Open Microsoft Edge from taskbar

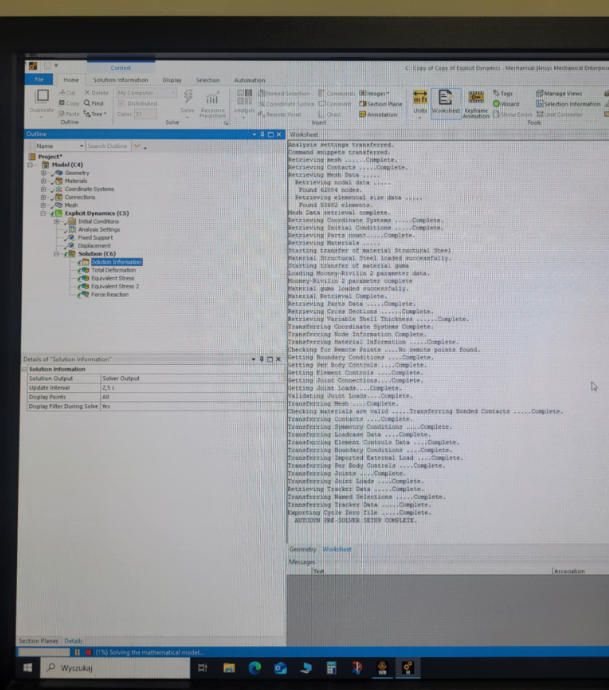pos(255,668)
